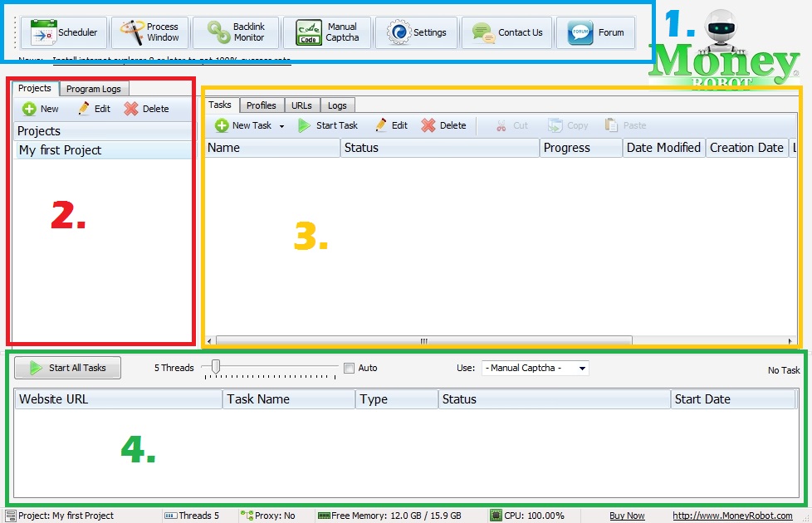Switch to the Program Logs tab

(x=94, y=89)
